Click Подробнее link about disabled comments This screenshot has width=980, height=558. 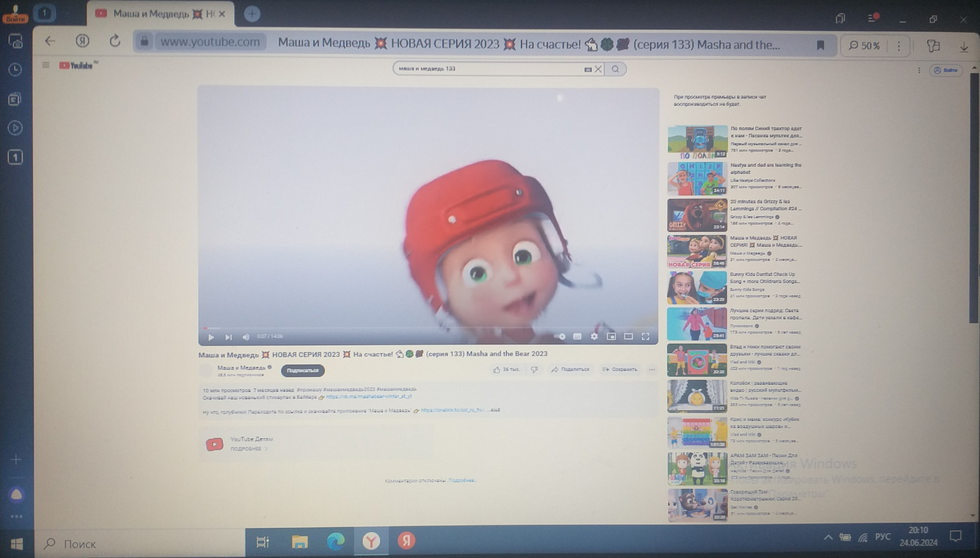(462, 480)
